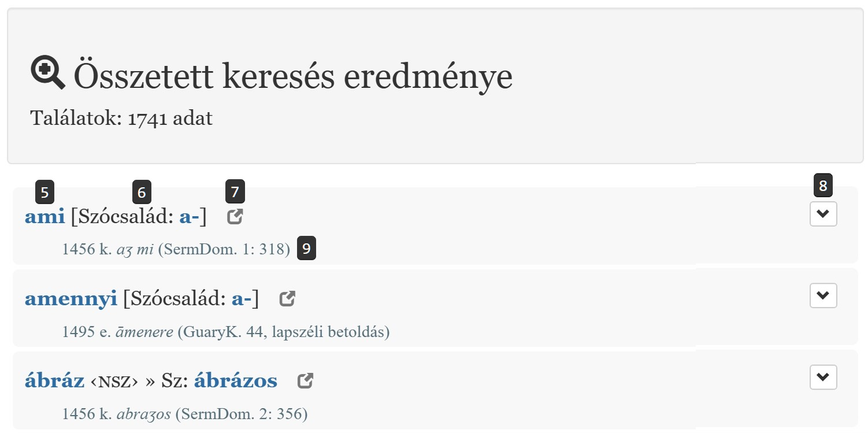Click the number 5 marker badge
Viewport: 868px width, 433px height.
(44, 192)
